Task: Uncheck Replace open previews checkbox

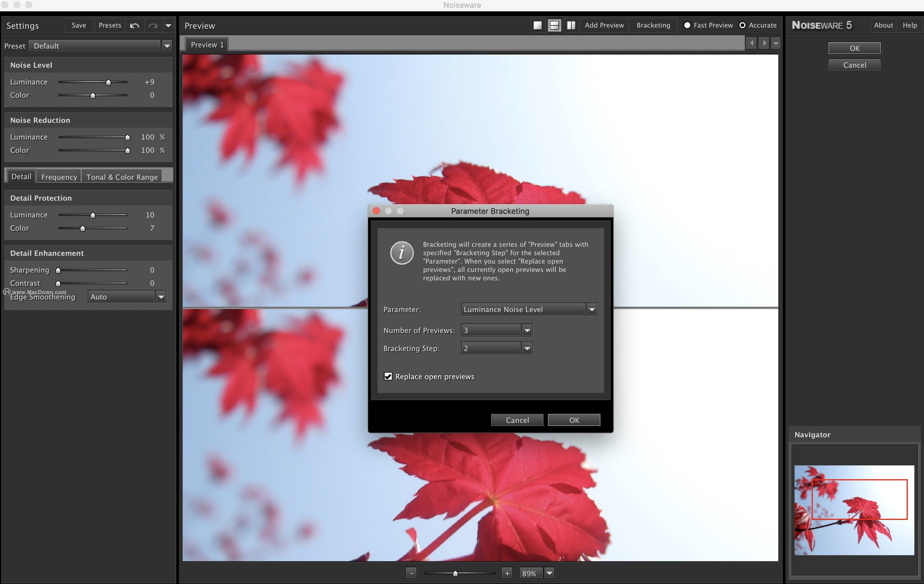Action: (x=388, y=376)
